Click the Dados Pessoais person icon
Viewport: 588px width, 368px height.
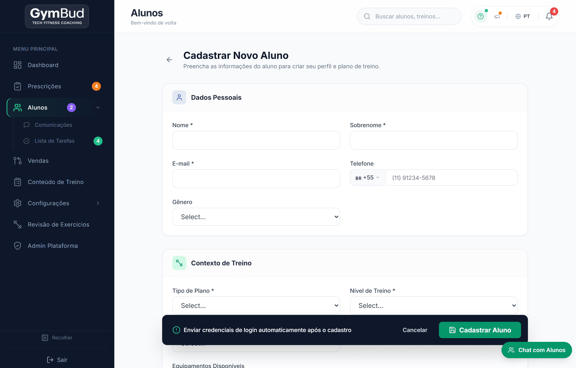pos(179,97)
